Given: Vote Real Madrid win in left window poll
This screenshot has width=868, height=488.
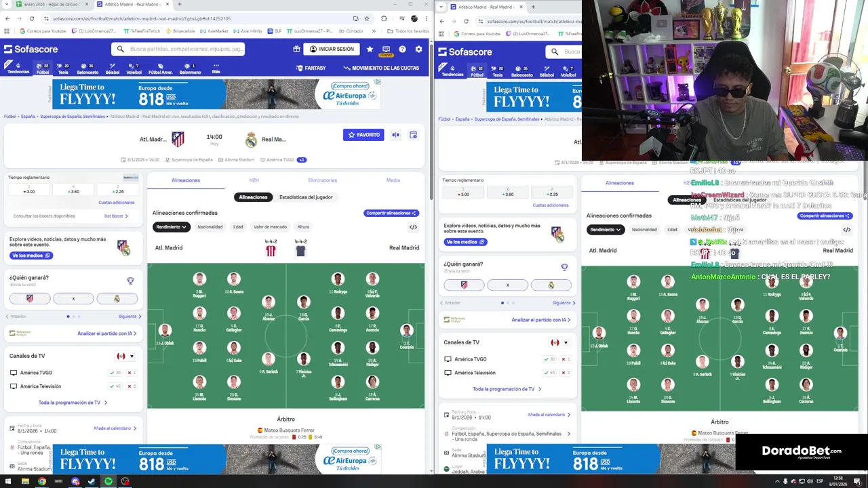Looking at the screenshot, I should pyautogui.click(x=117, y=298).
